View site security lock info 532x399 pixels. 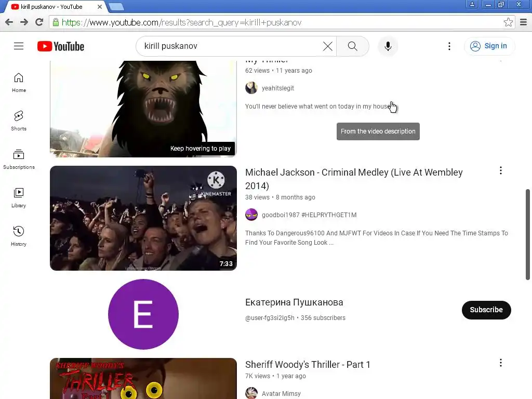[x=56, y=22]
